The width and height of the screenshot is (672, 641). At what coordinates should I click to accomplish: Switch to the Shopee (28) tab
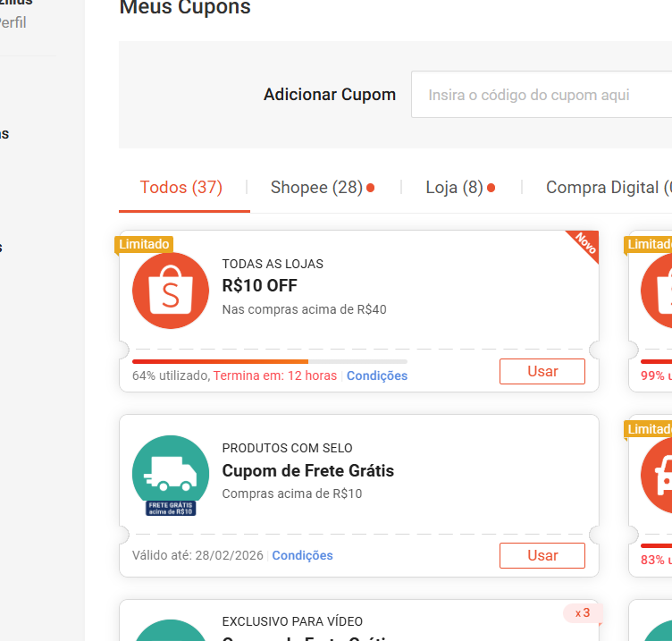(316, 188)
